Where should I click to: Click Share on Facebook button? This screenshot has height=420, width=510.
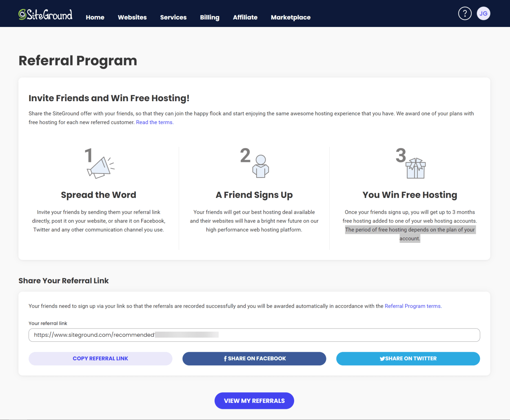coord(254,358)
